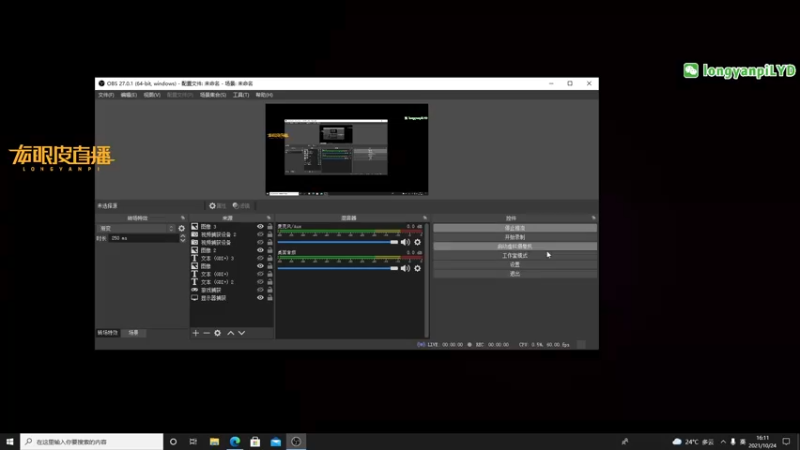Open the 编辑(E) menu

point(129,95)
